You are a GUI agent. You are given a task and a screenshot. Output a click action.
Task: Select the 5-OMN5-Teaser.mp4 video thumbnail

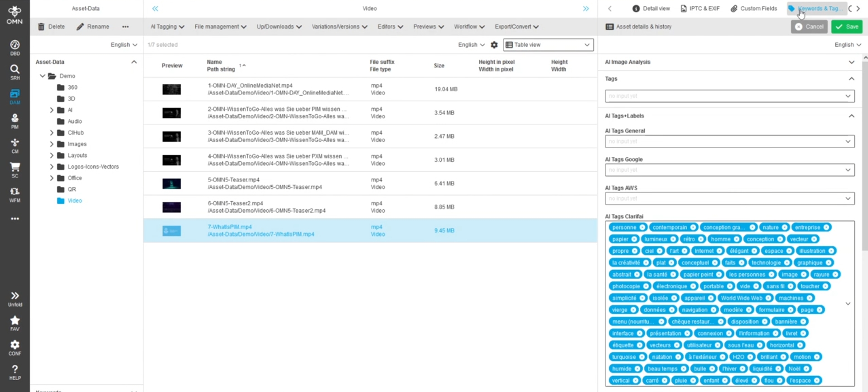[x=172, y=184]
